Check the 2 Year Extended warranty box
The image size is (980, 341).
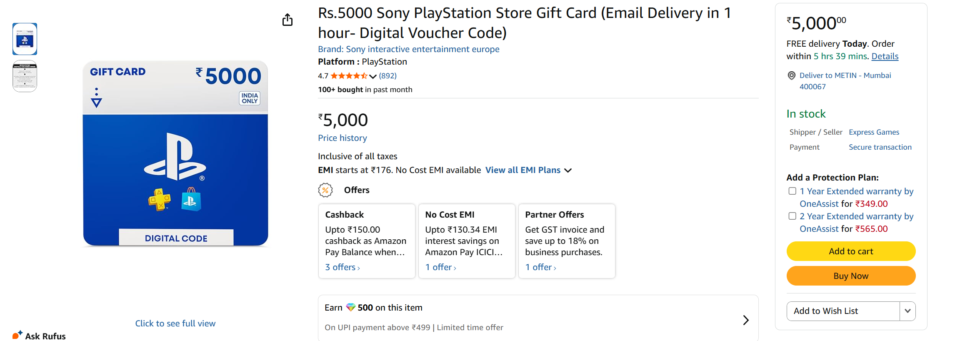click(x=792, y=216)
